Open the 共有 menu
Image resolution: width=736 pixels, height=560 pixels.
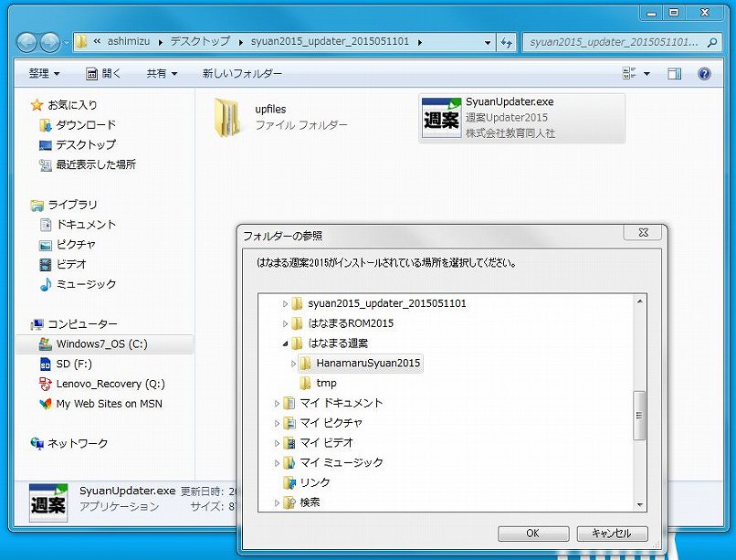[x=163, y=73]
